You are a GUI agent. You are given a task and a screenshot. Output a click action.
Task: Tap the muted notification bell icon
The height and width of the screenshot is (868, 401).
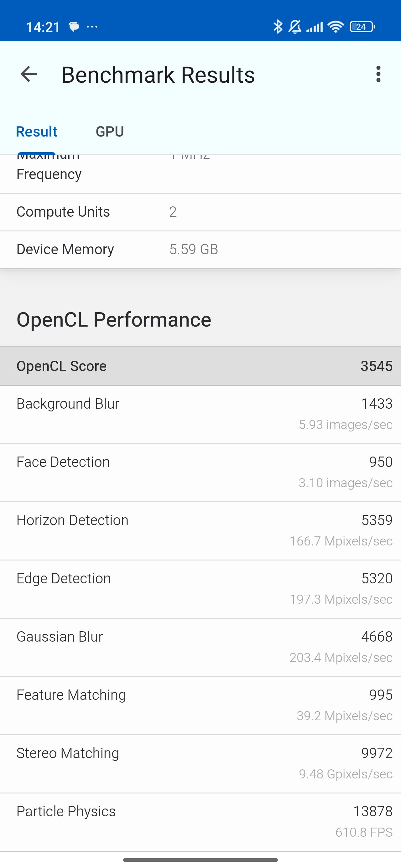pos(295,27)
